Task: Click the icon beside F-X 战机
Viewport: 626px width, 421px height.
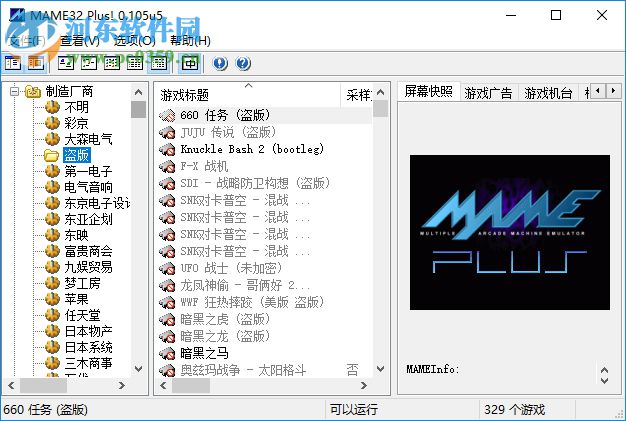Action: coord(167,166)
